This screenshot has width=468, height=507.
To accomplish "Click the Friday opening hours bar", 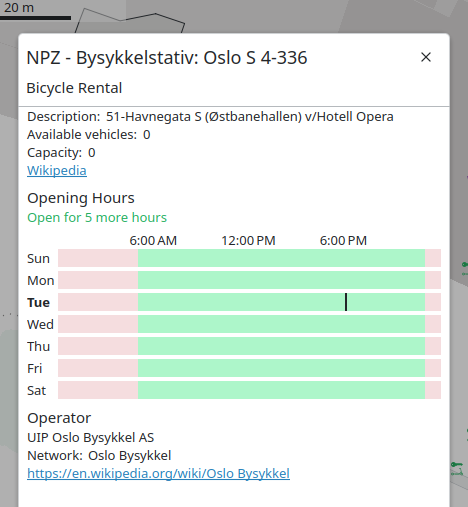I will [x=249, y=368].
